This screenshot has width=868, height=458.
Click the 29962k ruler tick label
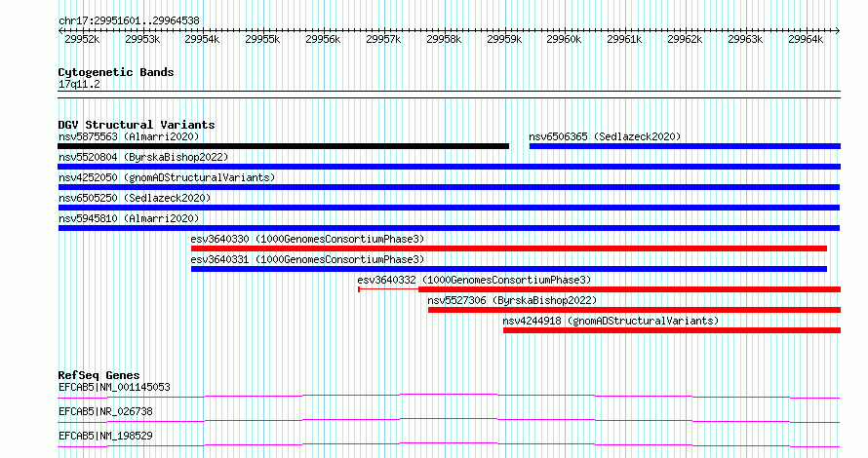[x=685, y=39]
